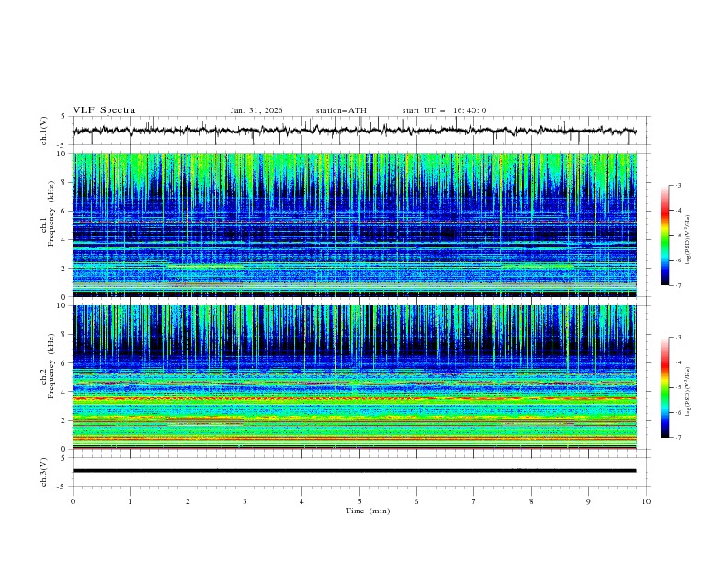Click the ch.1 colorbar "log(PSD)(V²/Hz)" label
The height and width of the screenshot is (563, 728).
click(688, 240)
